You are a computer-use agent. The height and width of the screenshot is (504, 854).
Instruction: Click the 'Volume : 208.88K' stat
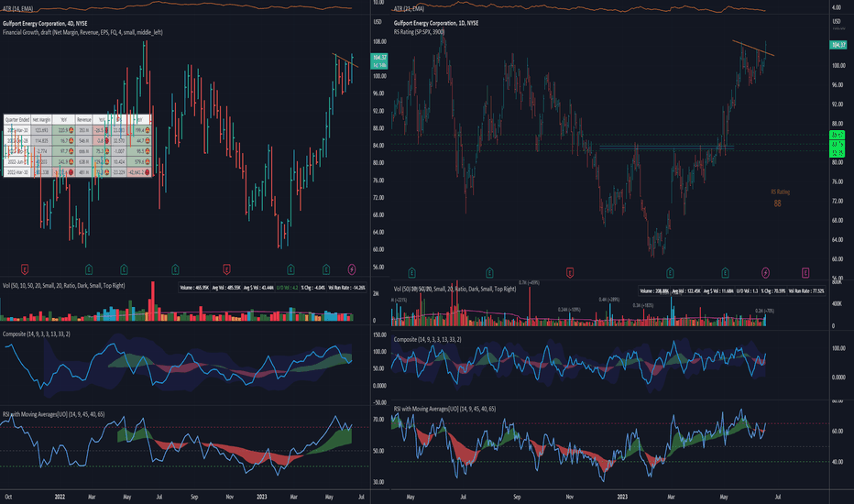pyautogui.click(x=654, y=291)
